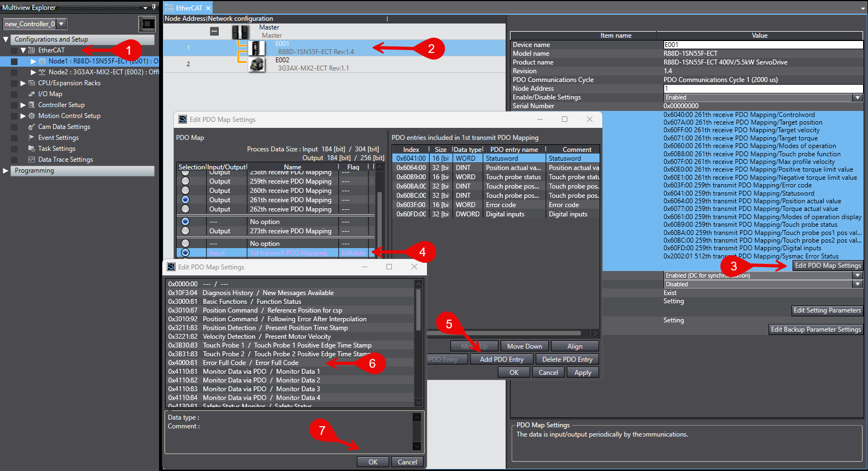Click the Edit Backup Parameter Settings button
868x471 pixels.
(816, 329)
